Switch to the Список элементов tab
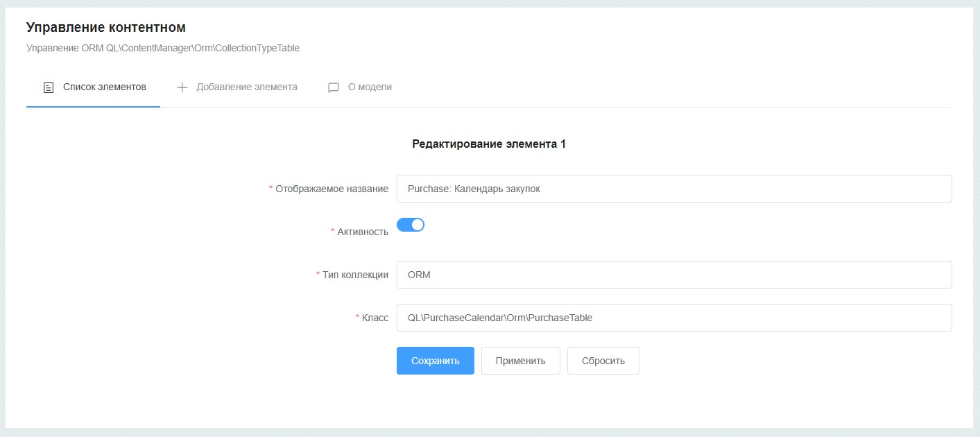This screenshot has height=437, width=980. [104, 87]
